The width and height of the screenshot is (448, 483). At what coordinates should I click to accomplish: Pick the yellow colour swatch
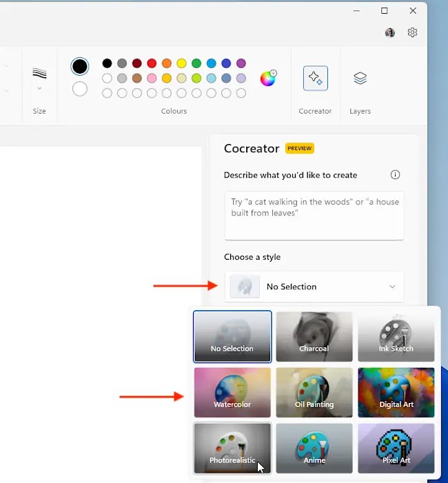point(181,63)
